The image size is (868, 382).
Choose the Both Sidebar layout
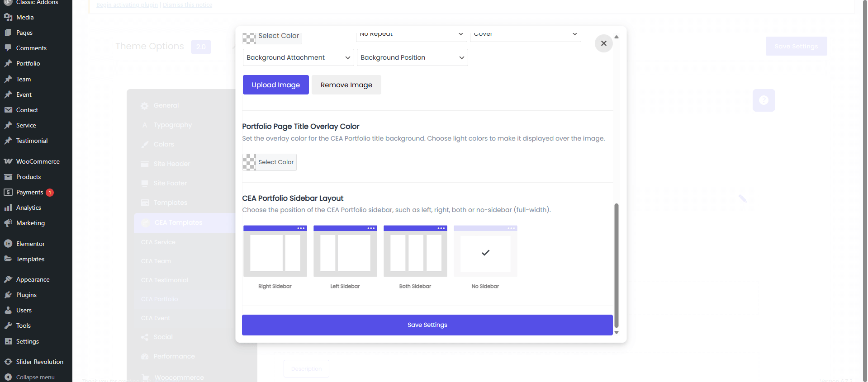pyautogui.click(x=415, y=251)
